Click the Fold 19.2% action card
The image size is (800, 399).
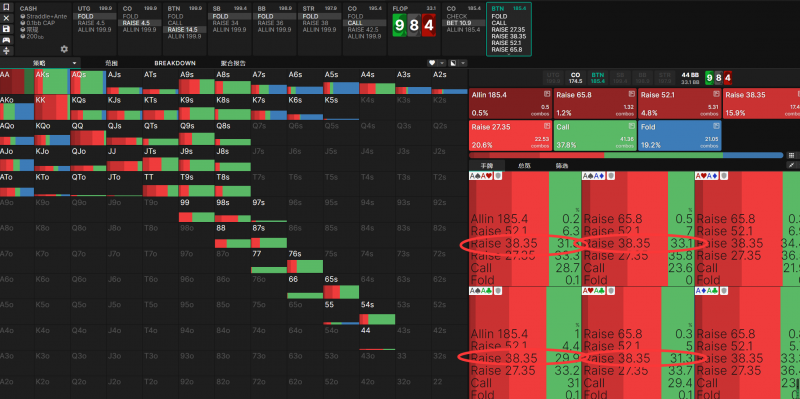coord(680,136)
